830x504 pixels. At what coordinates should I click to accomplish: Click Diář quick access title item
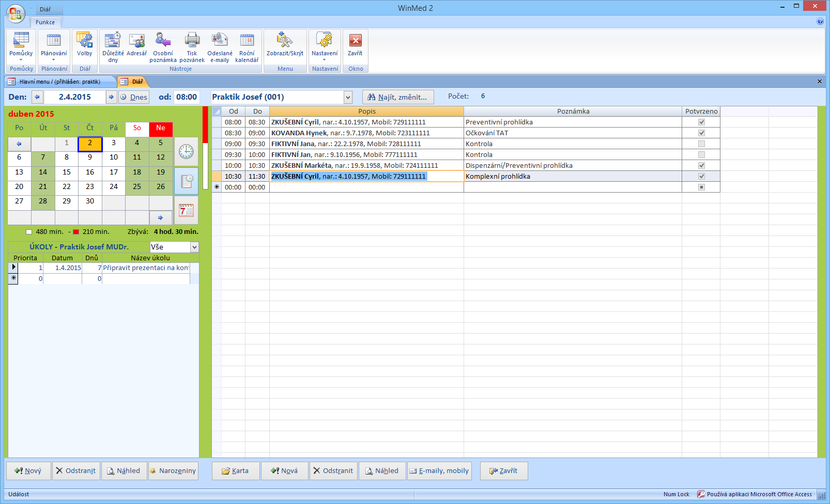tap(45, 9)
